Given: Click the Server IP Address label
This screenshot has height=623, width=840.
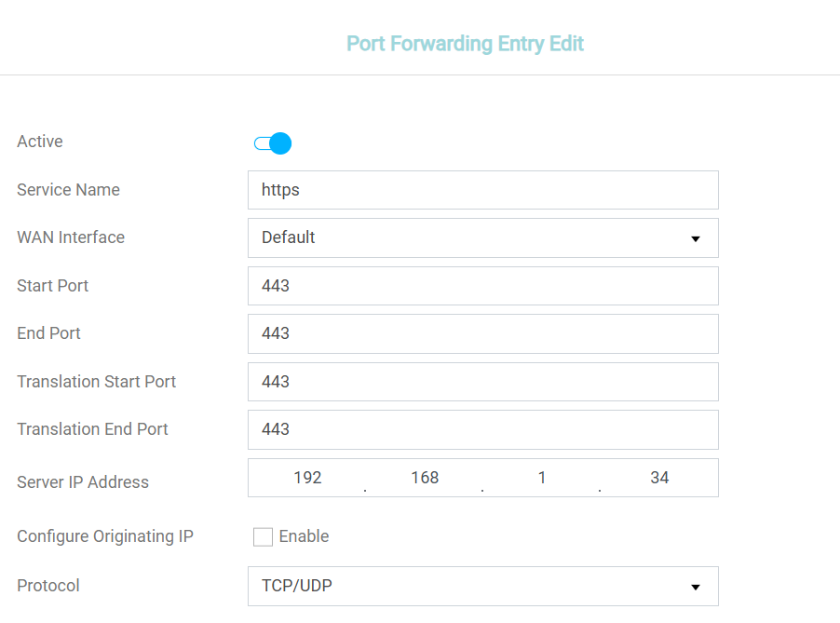Looking at the screenshot, I should click(x=83, y=482).
